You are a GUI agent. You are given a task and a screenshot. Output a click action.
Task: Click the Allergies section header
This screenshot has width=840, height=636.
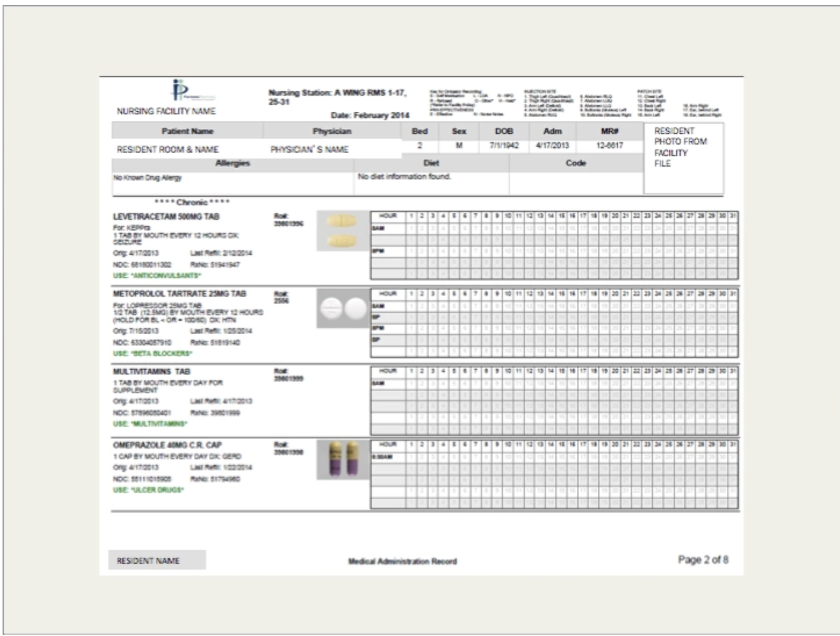pos(232,164)
